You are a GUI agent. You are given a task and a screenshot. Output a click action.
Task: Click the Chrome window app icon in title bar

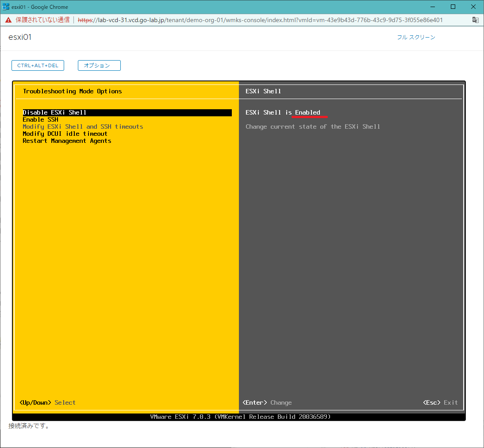(x=6, y=7)
